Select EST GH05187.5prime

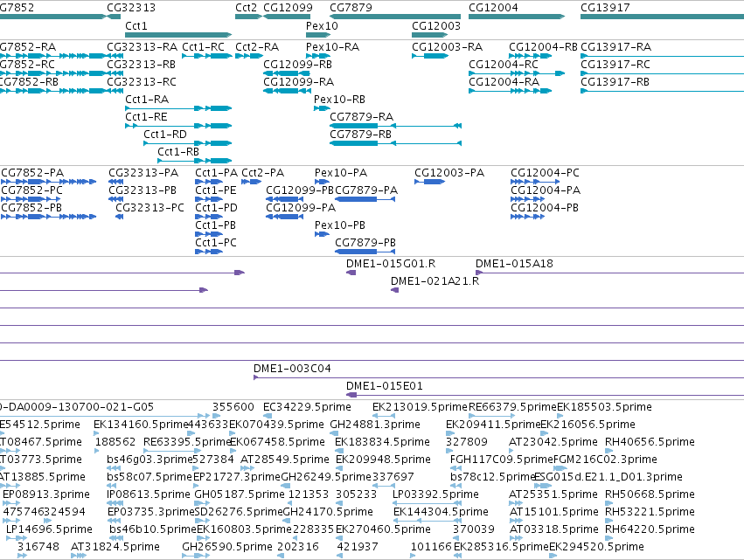pos(203,503)
